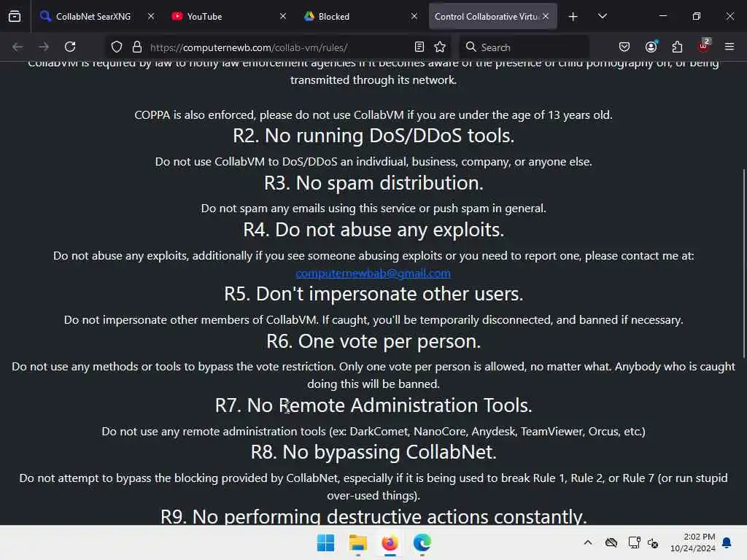Click text about DarkComet, NanoCore, Anydesk examples
The image size is (747, 560).
coord(373,432)
